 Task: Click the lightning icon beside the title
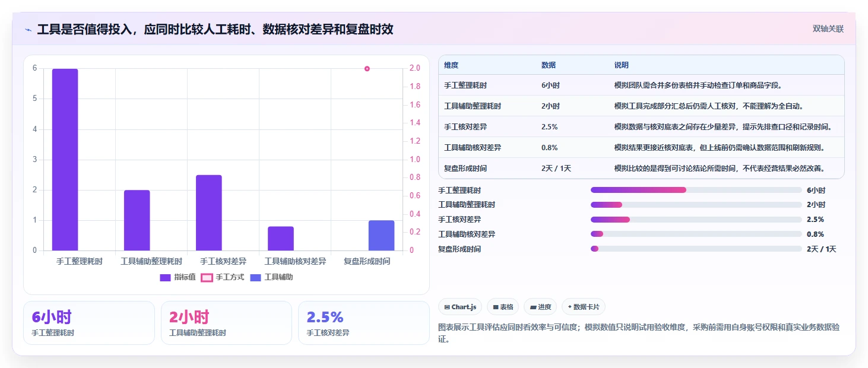[28, 30]
